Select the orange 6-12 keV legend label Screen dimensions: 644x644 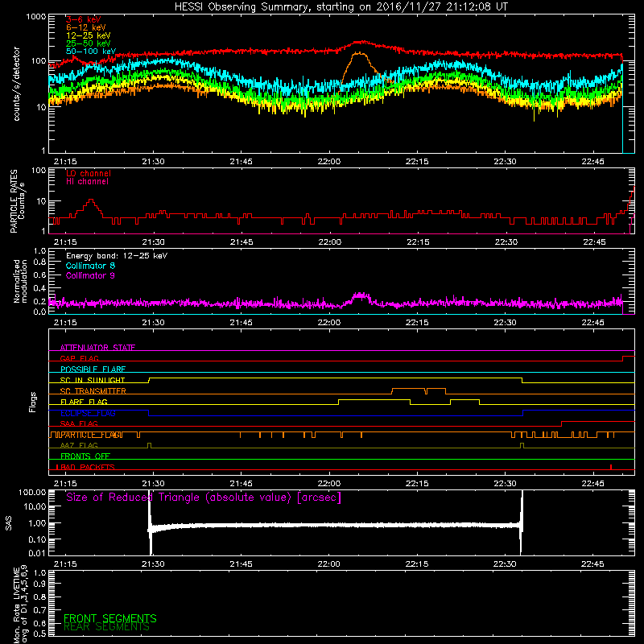86,27
